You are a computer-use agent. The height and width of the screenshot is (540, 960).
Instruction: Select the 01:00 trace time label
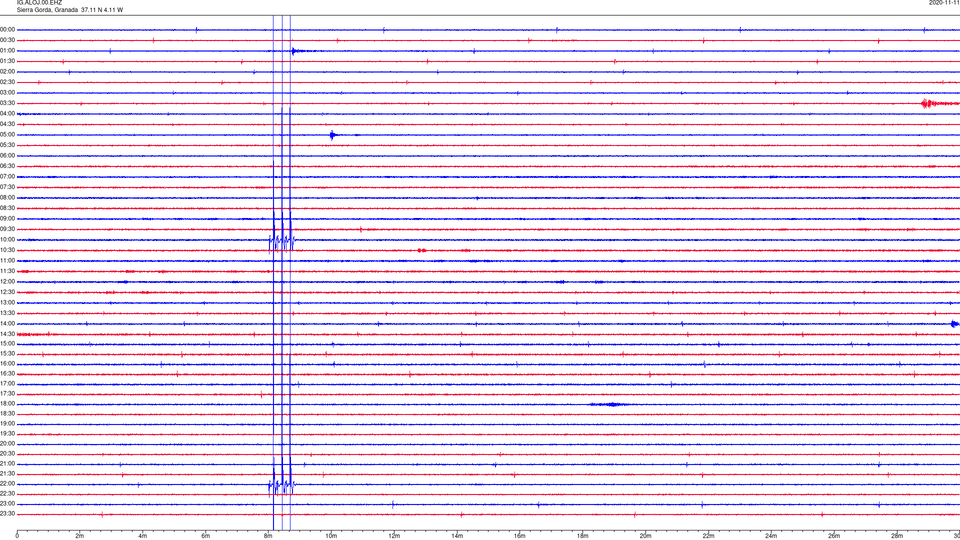(x=7, y=51)
